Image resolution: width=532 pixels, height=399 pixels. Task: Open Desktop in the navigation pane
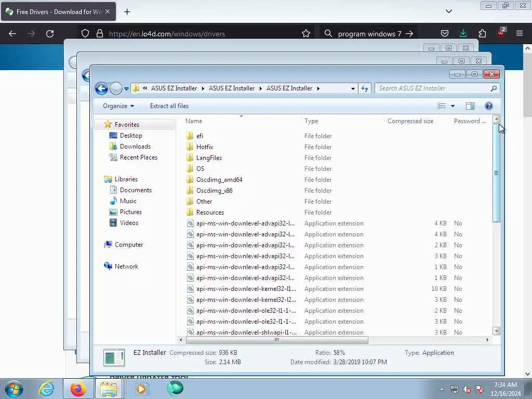130,136
